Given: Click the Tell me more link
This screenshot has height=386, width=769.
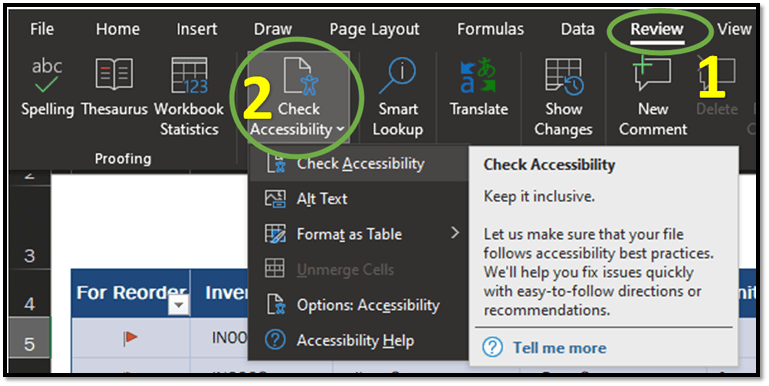Looking at the screenshot, I should tap(560, 348).
